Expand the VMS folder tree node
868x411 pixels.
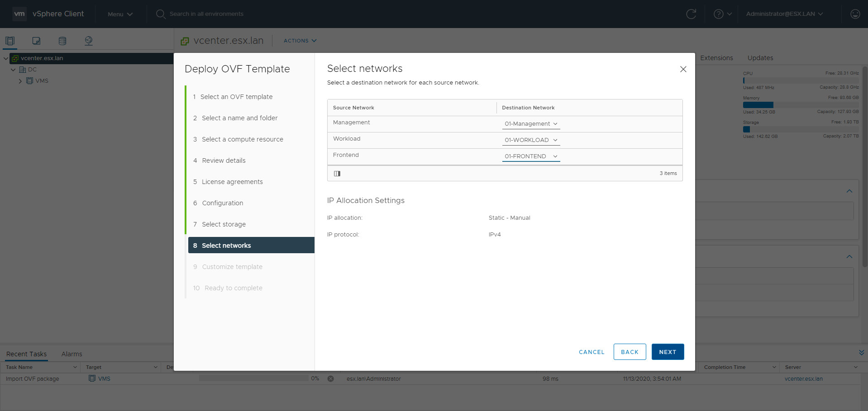20,81
